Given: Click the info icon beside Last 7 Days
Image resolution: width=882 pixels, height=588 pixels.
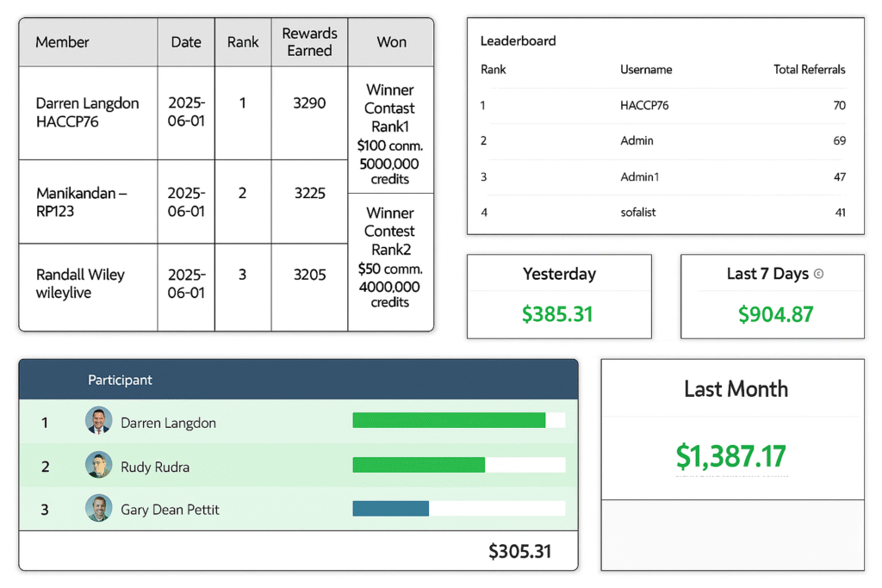Looking at the screenshot, I should click(x=818, y=274).
